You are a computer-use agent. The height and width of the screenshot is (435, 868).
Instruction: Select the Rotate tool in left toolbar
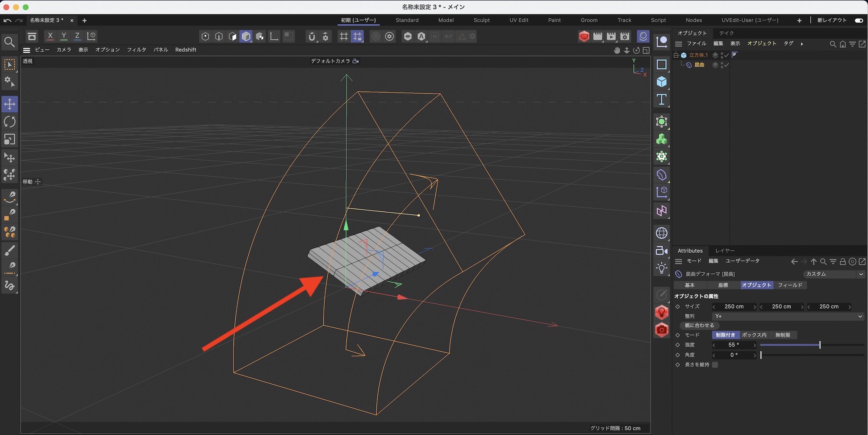[10, 122]
